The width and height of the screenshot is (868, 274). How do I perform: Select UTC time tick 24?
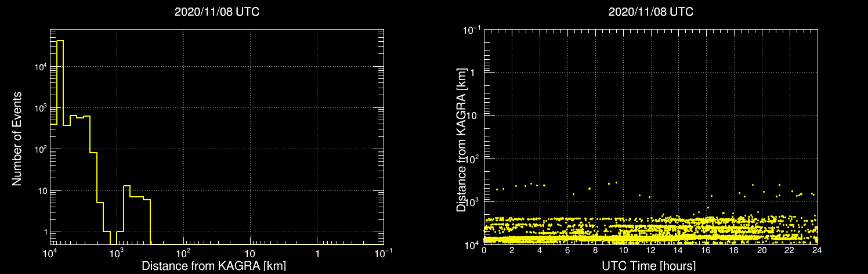818,251
